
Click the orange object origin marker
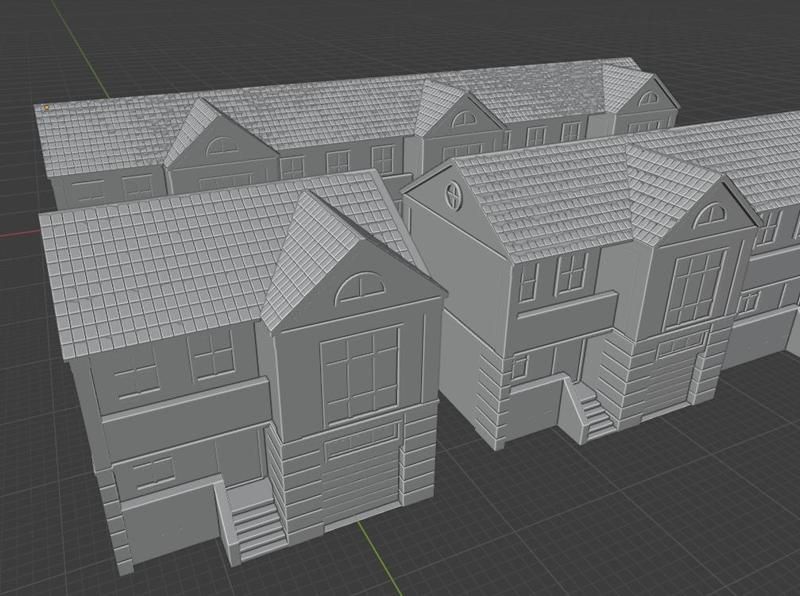(46, 108)
